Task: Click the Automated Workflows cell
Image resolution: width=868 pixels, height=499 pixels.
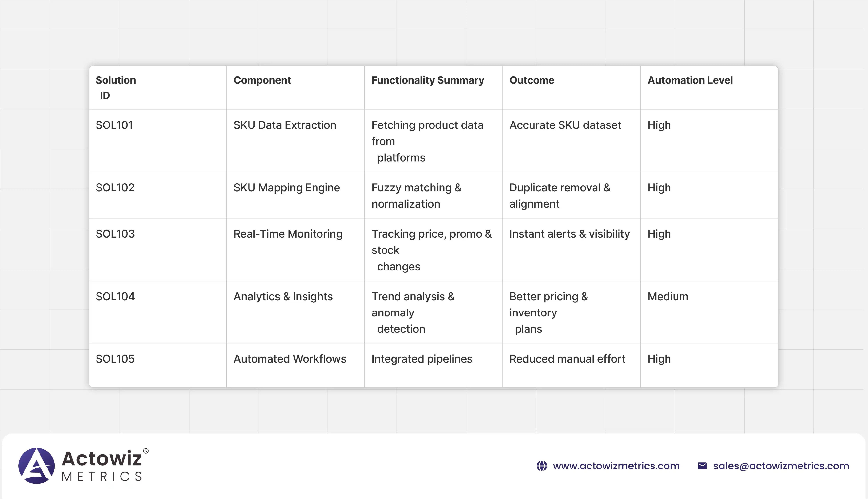Action: [x=290, y=359]
